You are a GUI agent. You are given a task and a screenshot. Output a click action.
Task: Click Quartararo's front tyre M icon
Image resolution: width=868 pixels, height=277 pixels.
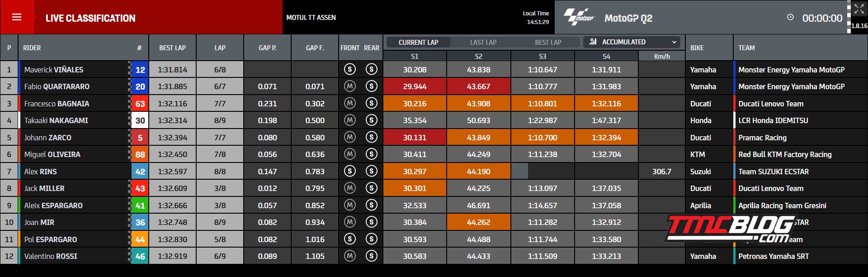pyautogui.click(x=349, y=86)
